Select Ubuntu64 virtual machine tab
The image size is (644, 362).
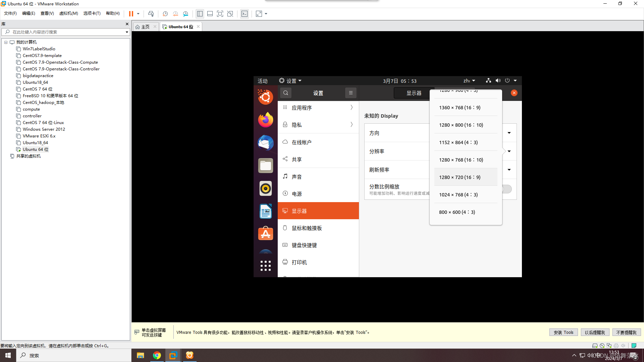(x=179, y=26)
